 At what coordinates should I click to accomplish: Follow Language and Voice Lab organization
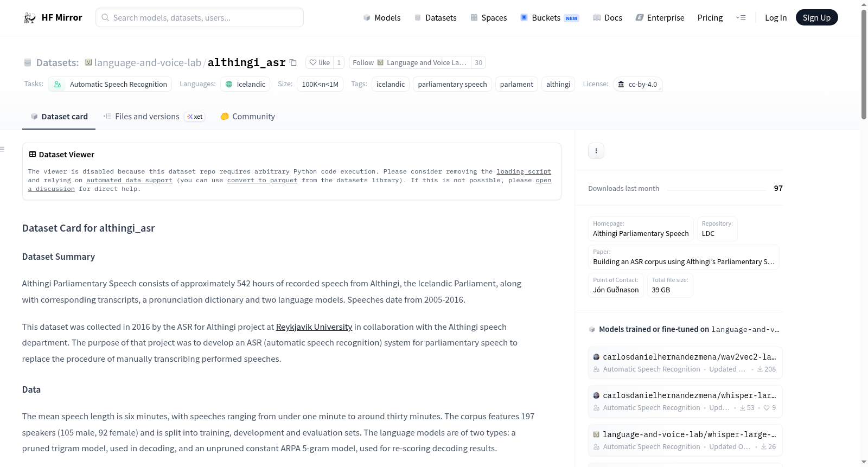click(410, 62)
